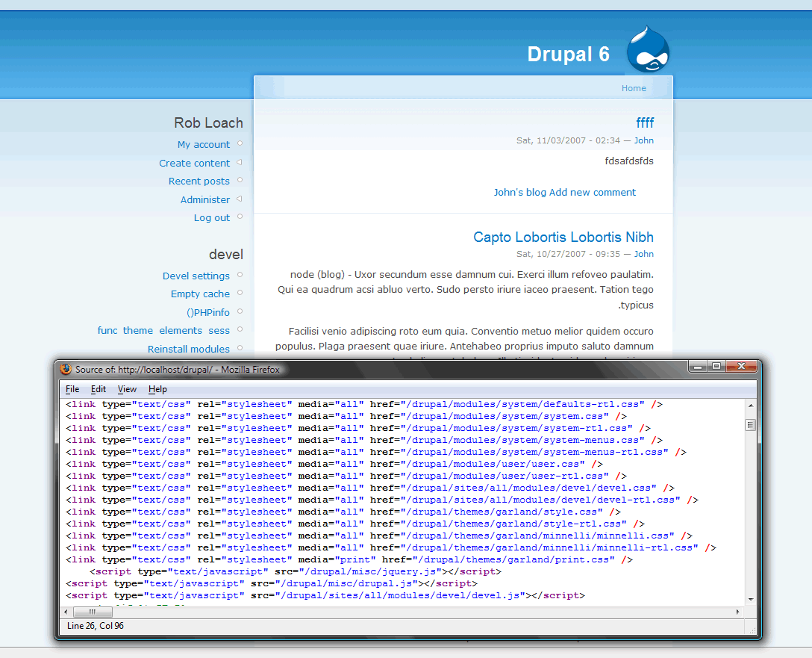Viewport: 812px width, 658px height.
Task: Click the horizontal scrollbar's right arrow
Action: coord(738,612)
